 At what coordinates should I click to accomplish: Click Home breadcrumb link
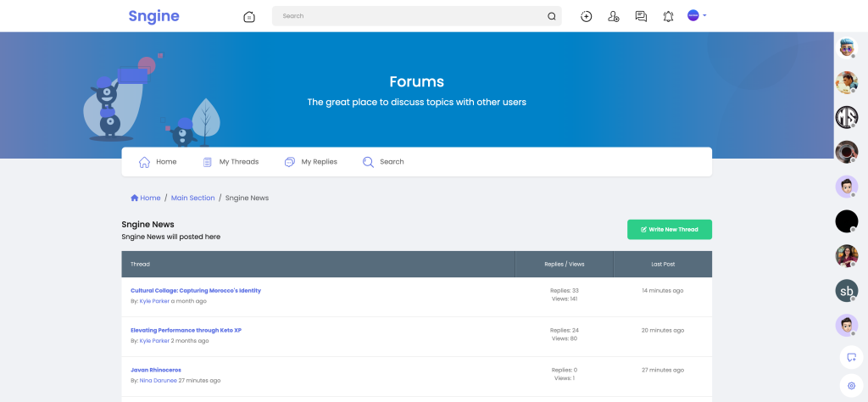pyautogui.click(x=146, y=198)
